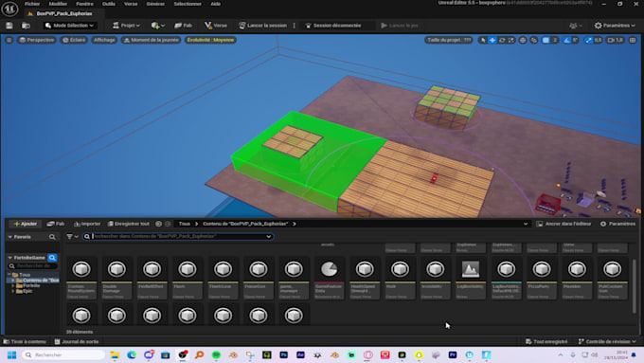
Task: Click the surface snapping icon
Action: pos(534,40)
